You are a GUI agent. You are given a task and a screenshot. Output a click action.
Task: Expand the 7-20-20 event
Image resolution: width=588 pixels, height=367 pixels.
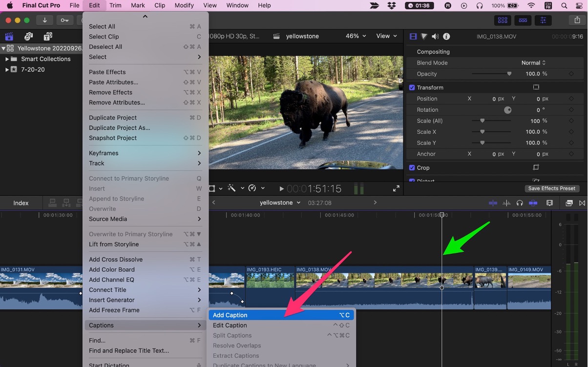pyautogui.click(x=7, y=70)
